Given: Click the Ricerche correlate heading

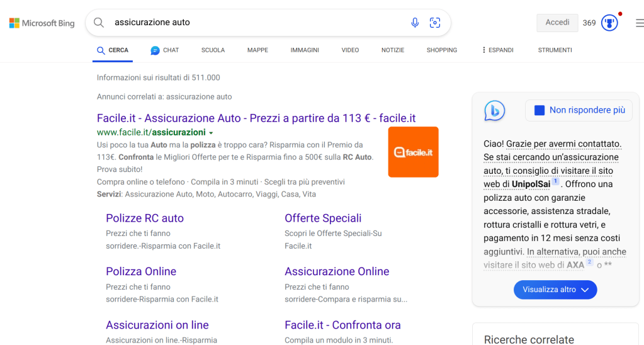Looking at the screenshot, I should (529, 339).
